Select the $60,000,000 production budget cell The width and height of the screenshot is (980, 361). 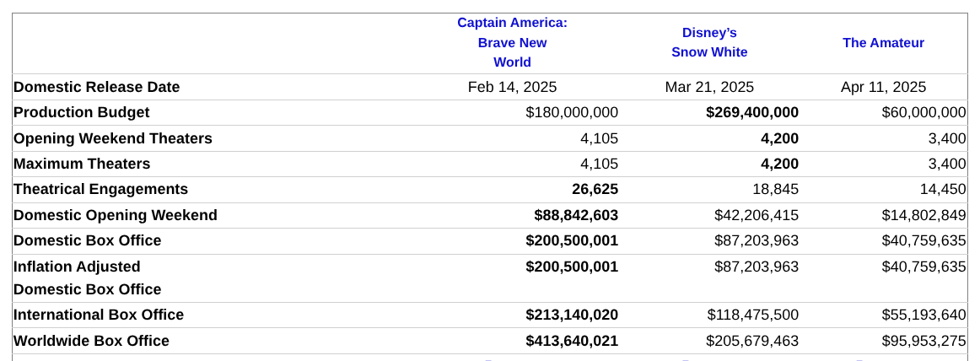pos(924,112)
